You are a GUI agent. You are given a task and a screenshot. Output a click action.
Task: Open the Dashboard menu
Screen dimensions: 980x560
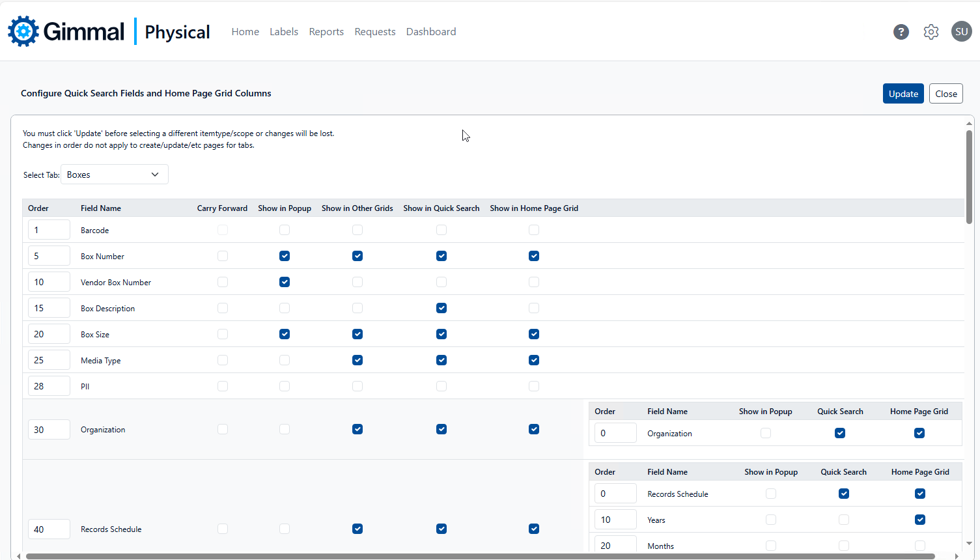coord(431,31)
